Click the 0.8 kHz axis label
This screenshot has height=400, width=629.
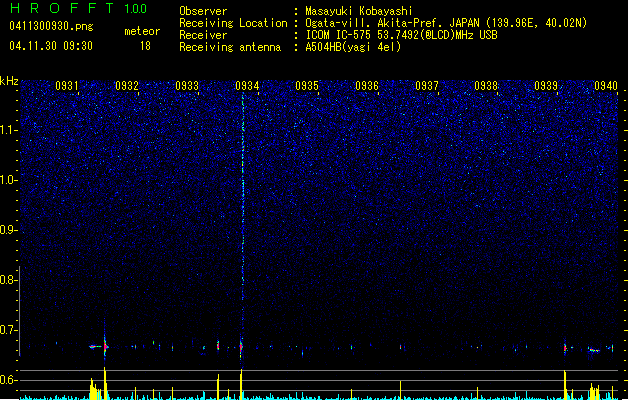(x=8, y=280)
